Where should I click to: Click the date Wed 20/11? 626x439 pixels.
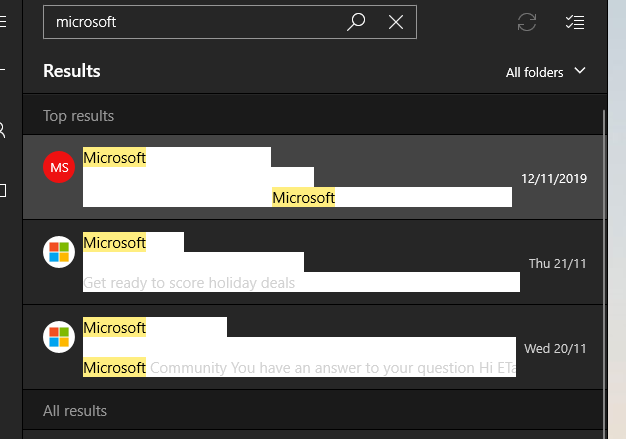pos(555,348)
